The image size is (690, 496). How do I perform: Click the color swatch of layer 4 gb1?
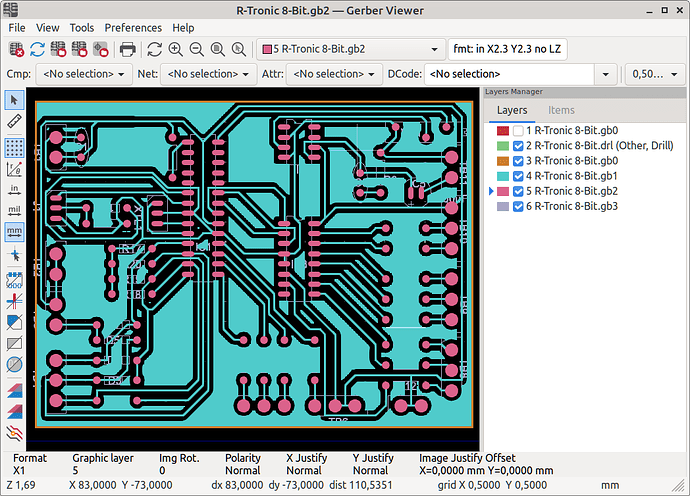pos(502,176)
